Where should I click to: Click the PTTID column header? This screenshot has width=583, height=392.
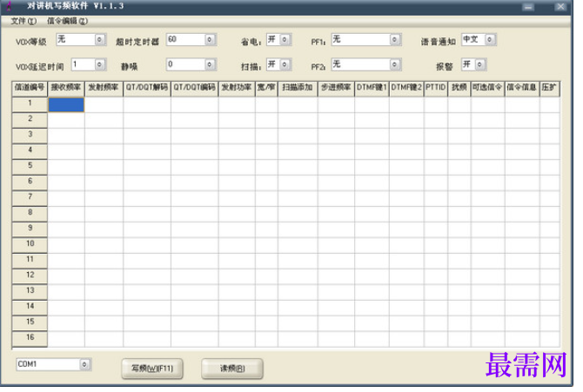click(x=436, y=88)
